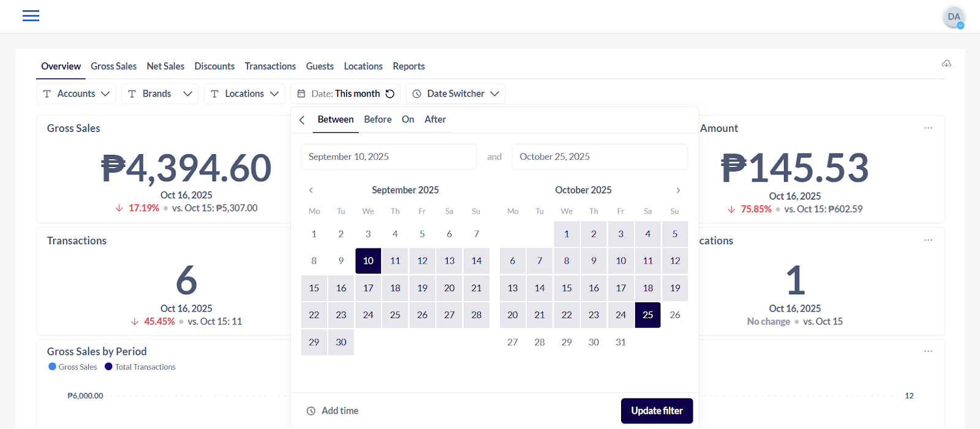Click the Add time option
Viewport: 980px width, 429px height.
pos(333,411)
